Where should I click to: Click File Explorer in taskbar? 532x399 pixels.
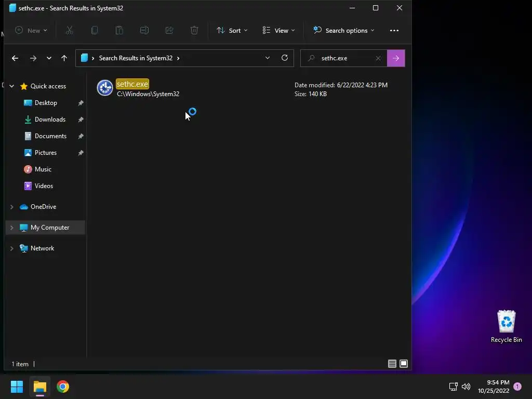(x=39, y=387)
